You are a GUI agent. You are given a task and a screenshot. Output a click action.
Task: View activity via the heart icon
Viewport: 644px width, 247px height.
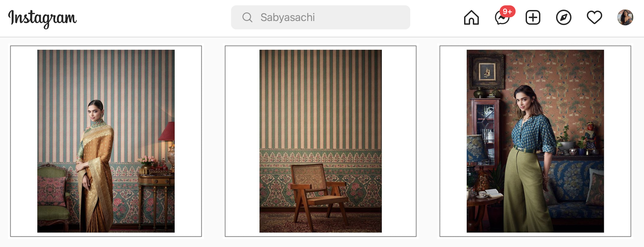tap(594, 17)
